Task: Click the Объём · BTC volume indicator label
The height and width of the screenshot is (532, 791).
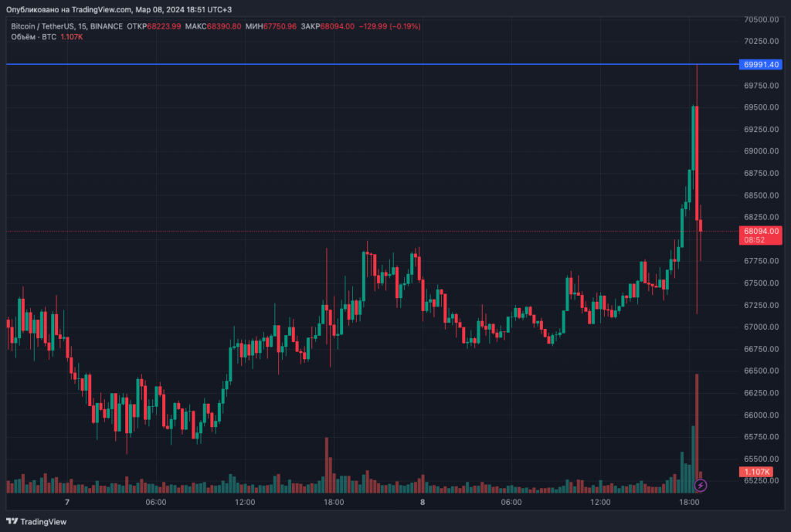Action: pos(33,36)
